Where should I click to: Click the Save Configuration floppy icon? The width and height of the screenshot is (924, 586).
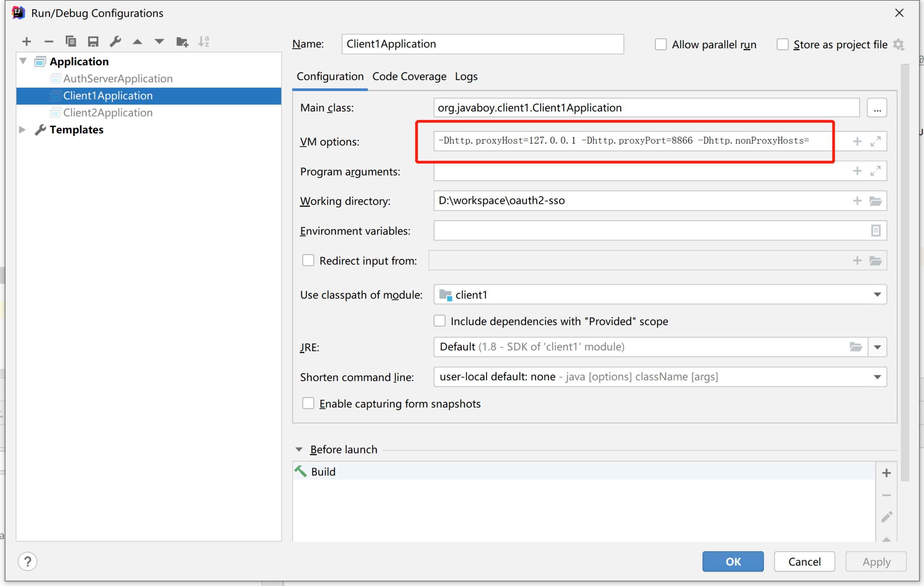(x=93, y=42)
